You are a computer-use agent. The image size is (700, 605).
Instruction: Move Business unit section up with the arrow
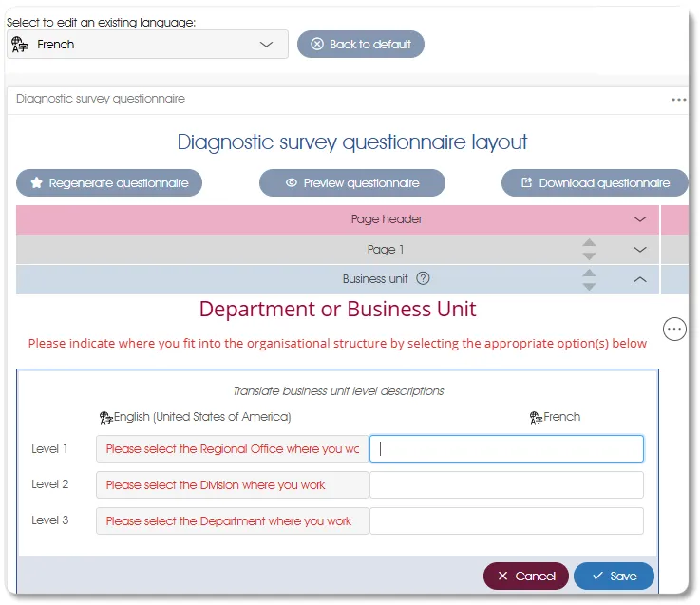coord(589,273)
